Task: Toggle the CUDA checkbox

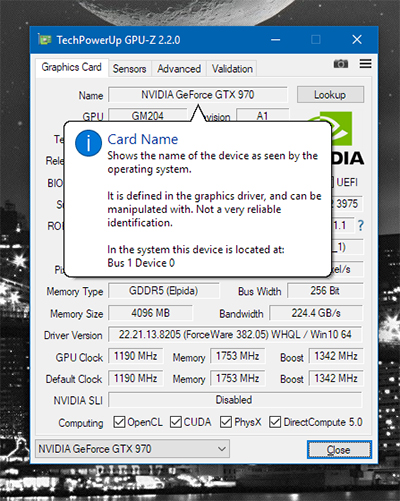Action: point(176,422)
